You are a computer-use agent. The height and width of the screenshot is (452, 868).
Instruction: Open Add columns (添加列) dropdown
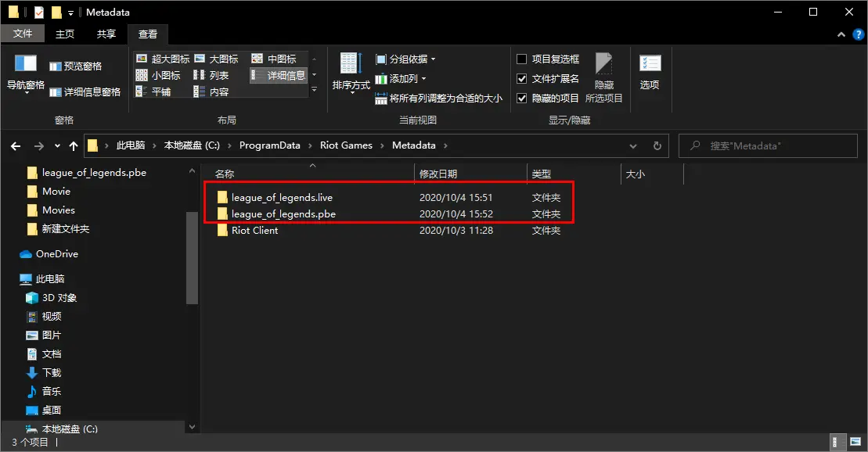[x=401, y=78]
